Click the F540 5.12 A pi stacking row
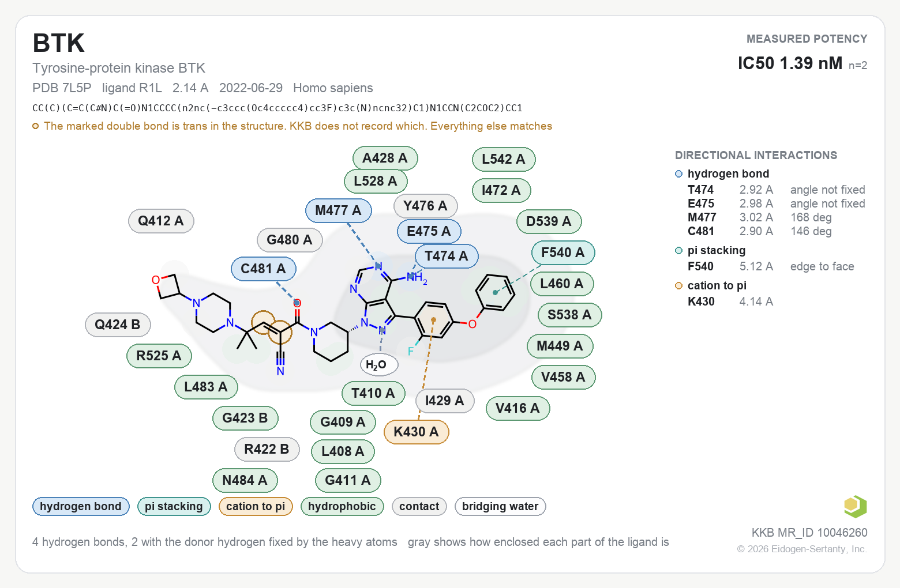 pos(771,266)
